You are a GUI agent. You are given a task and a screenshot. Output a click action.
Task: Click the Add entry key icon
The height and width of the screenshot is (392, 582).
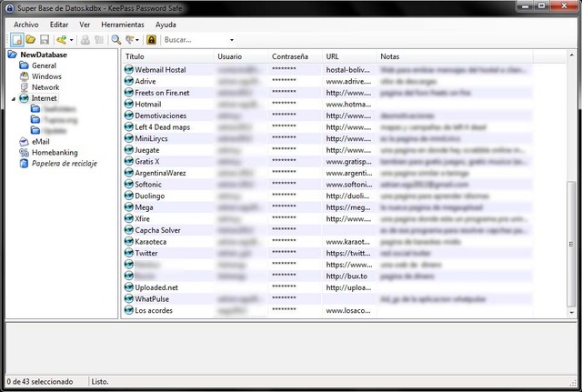61,39
